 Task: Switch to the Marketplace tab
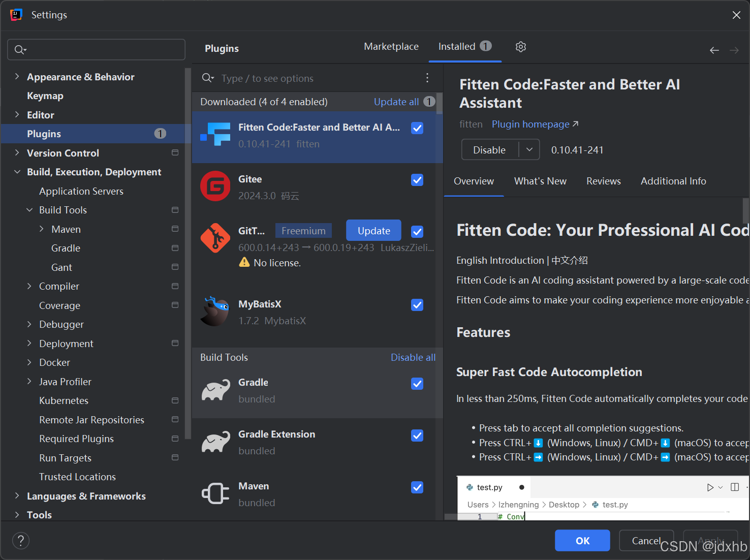[391, 46]
